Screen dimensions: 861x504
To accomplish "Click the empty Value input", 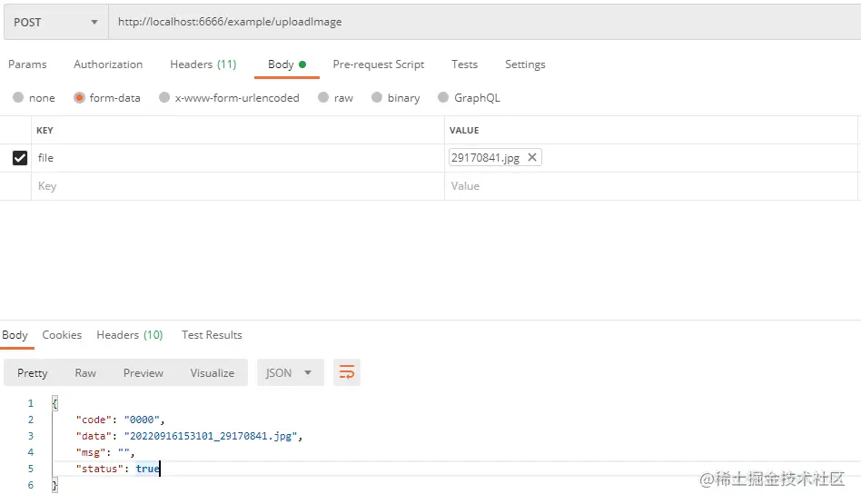I will coord(650,186).
